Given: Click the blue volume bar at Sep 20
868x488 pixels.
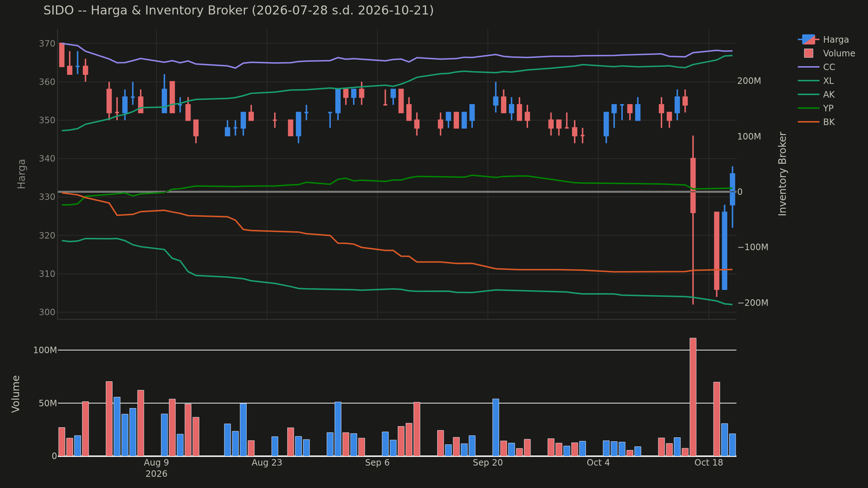Looking at the screenshot, I should [x=496, y=427].
